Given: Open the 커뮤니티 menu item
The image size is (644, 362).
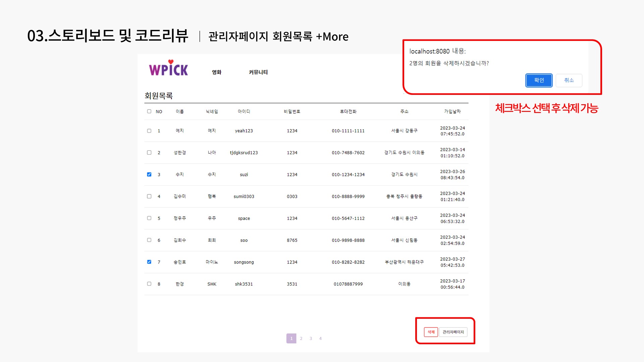Looking at the screenshot, I should click(x=258, y=72).
